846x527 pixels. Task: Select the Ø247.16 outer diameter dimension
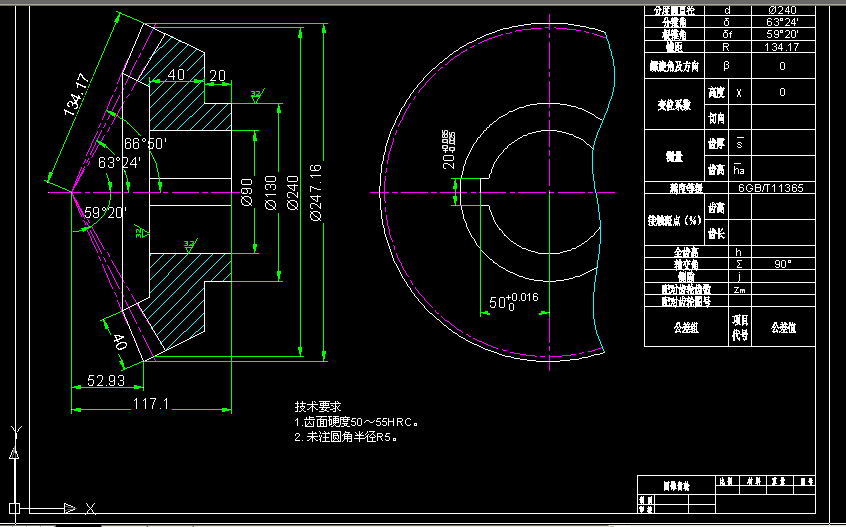(x=316, y=193)
